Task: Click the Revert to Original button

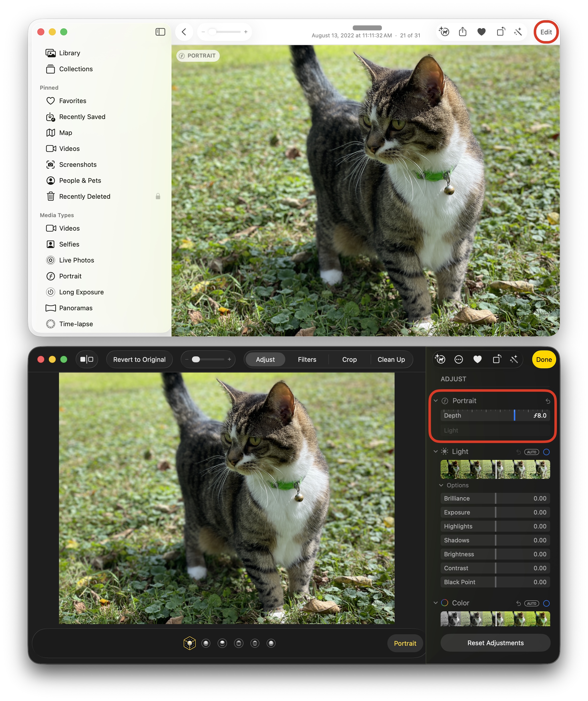Action: click(139, 360)
